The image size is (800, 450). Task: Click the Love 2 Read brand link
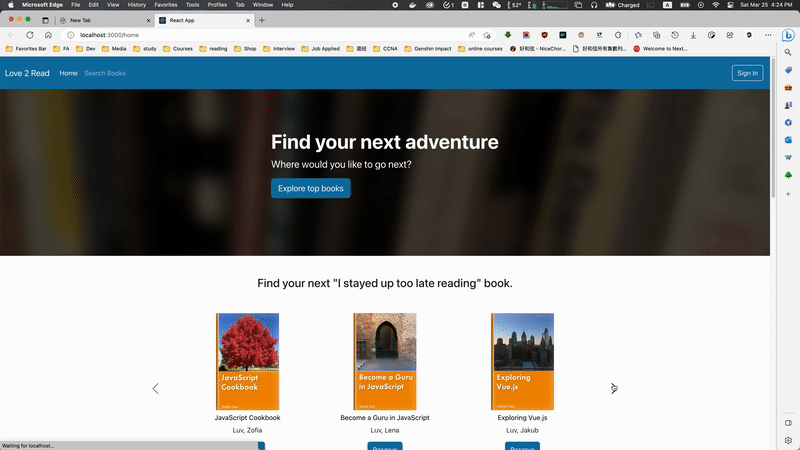pos(27,73)
